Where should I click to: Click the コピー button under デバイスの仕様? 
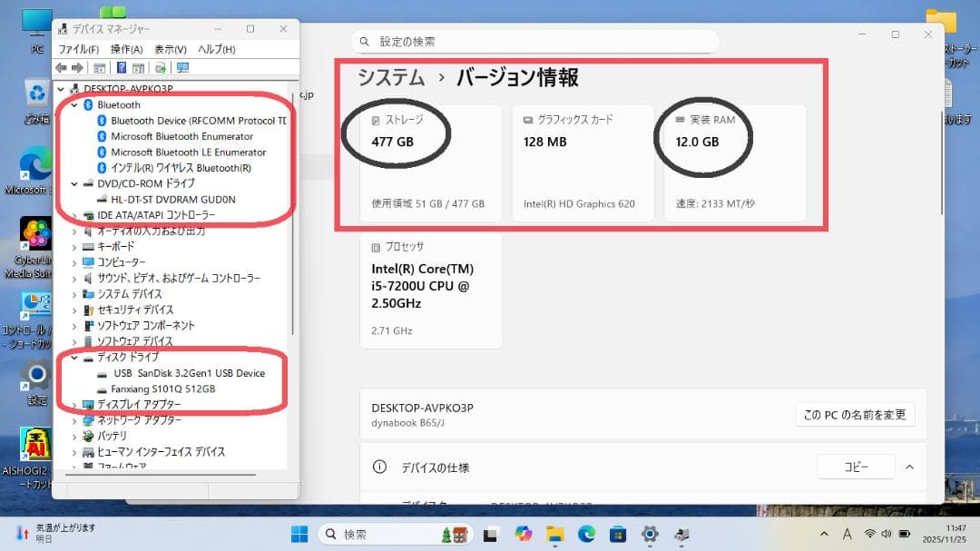(855, 467)
